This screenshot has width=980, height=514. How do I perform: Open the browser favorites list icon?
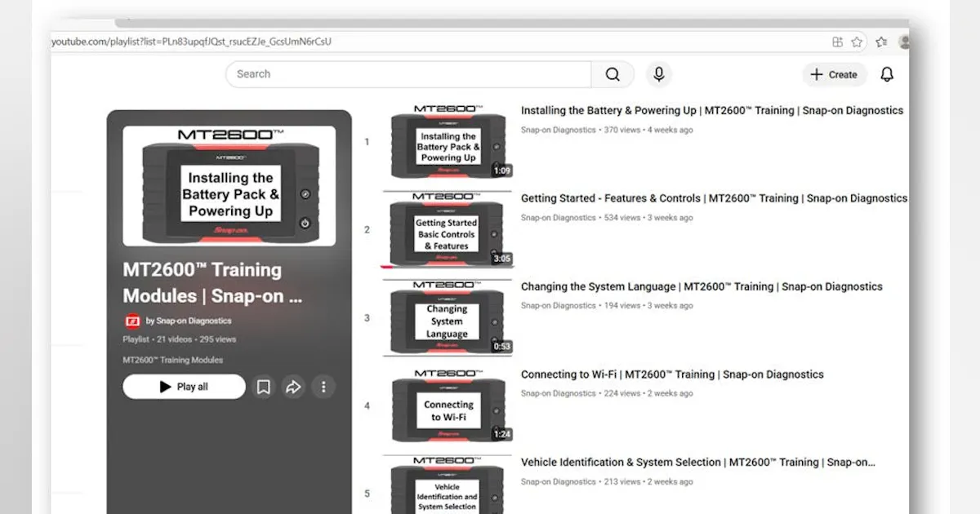tap(881, 42)
